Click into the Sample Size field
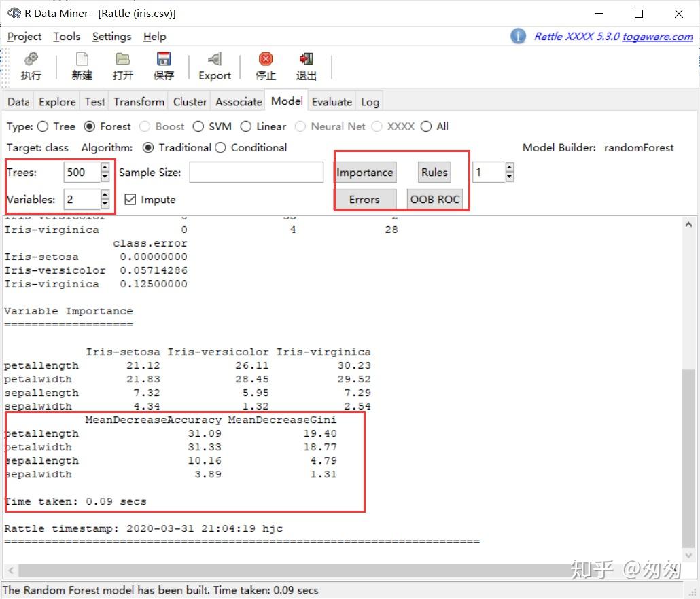 256,173
